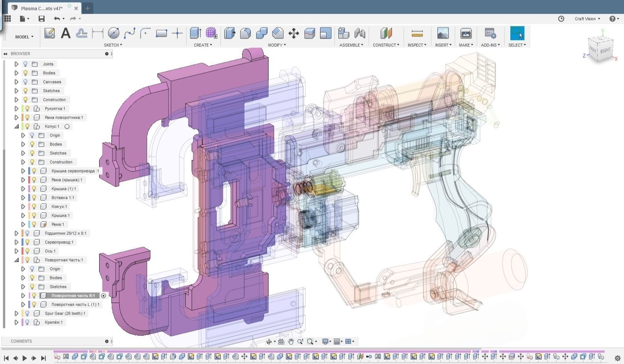Toggle visibility of the Canvases folder
Viewport: 624px width, 364px height.
point(25,82)
